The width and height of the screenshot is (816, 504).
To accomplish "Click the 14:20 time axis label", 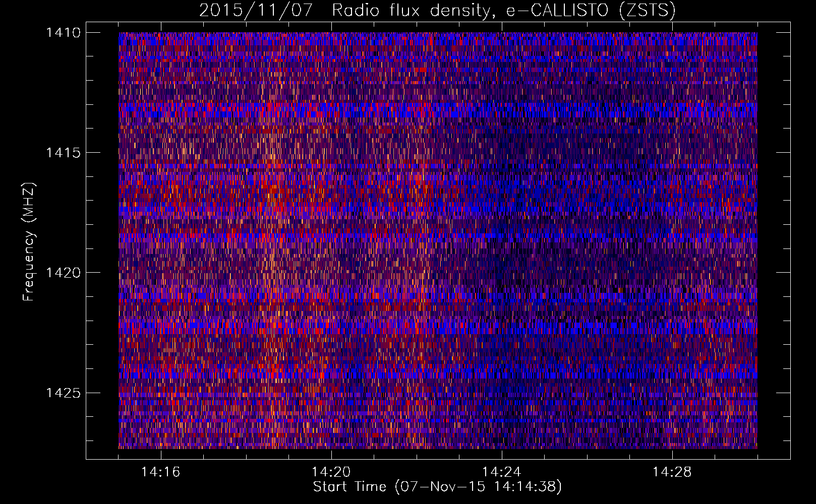I will pos(331,472).
